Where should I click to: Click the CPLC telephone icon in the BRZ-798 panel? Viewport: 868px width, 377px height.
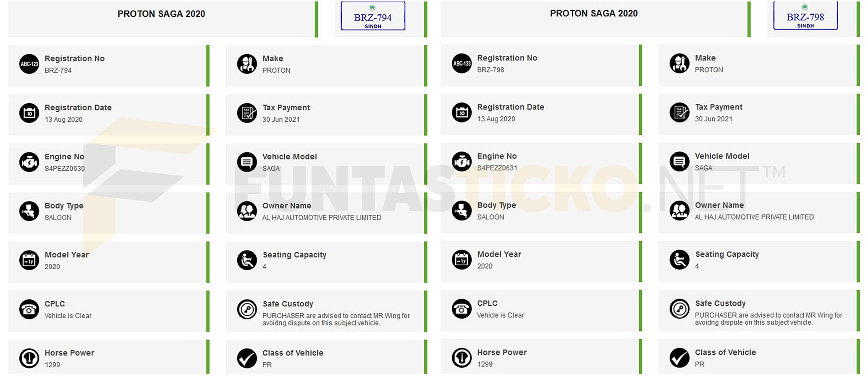(462, 309)
